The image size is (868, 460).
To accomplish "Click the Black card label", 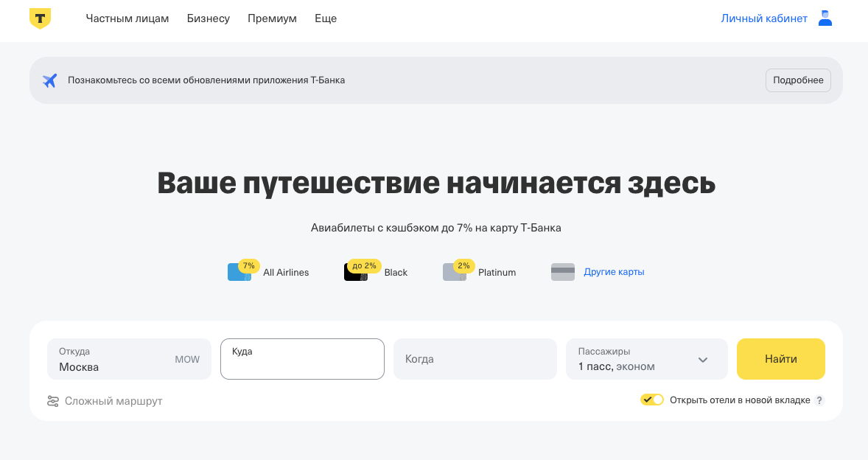I will pyautogui.click(x=396, y=272).
